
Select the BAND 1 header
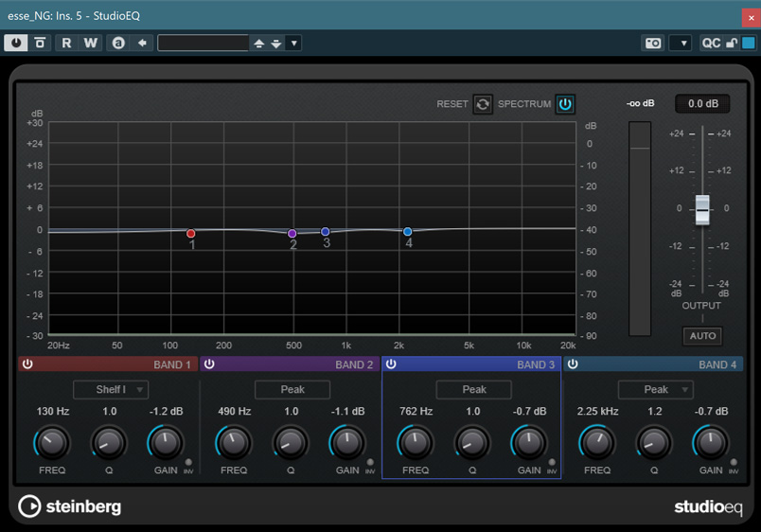coord(108,364)
